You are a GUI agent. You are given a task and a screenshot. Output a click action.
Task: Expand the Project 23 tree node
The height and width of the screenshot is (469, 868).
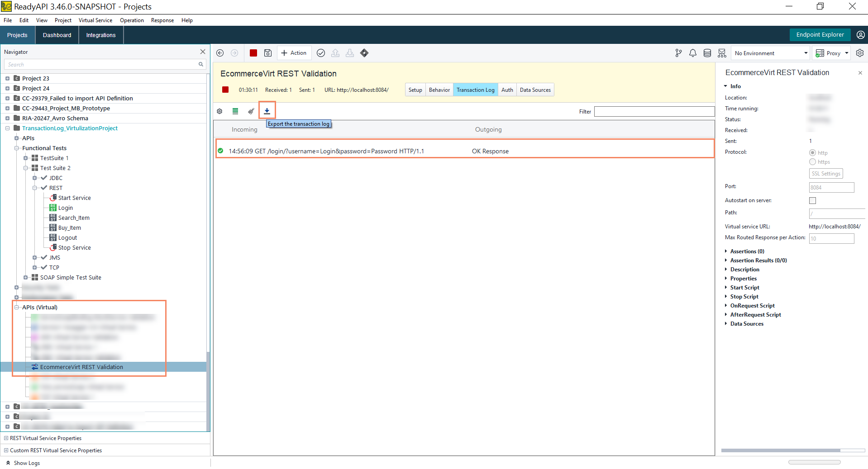point(7,78)
